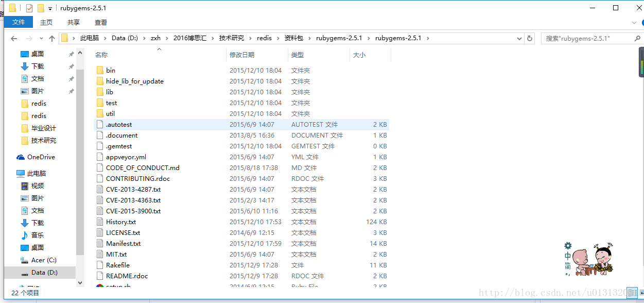Click the .autotest file icon
Viewport: 644px width, 303px height.
tap(100, 124)
